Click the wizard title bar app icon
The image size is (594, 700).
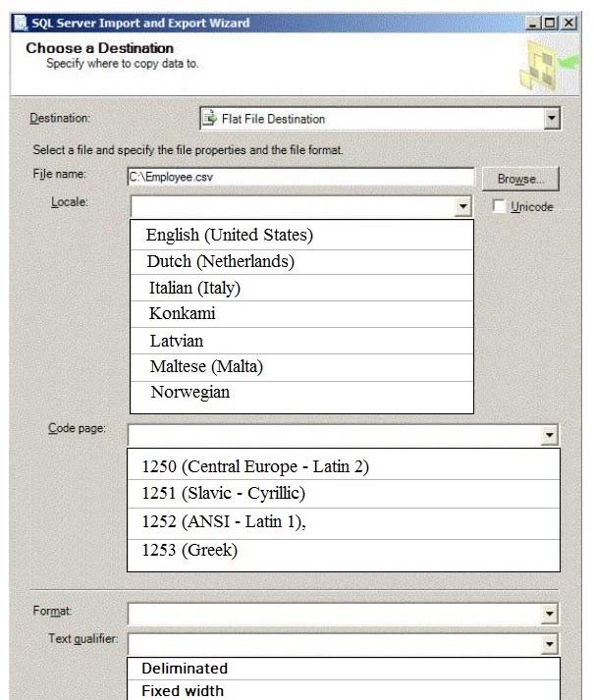(20, 23)
